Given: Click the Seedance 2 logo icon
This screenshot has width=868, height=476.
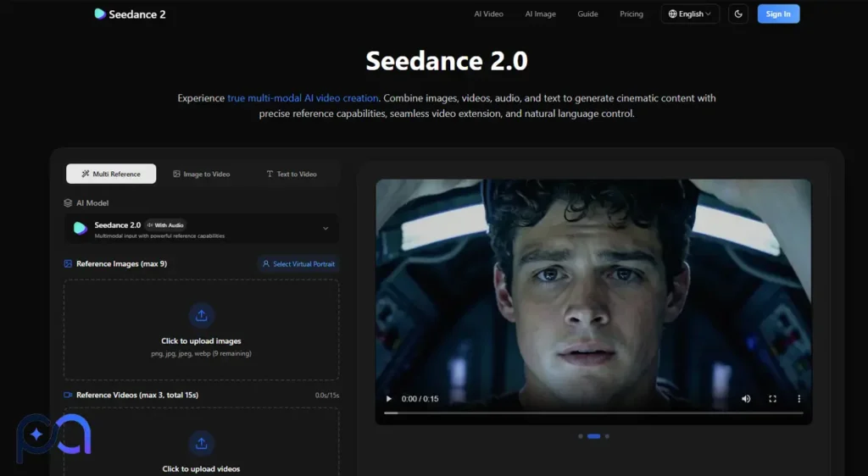Looking at the screenshot, I should (100, 14).
